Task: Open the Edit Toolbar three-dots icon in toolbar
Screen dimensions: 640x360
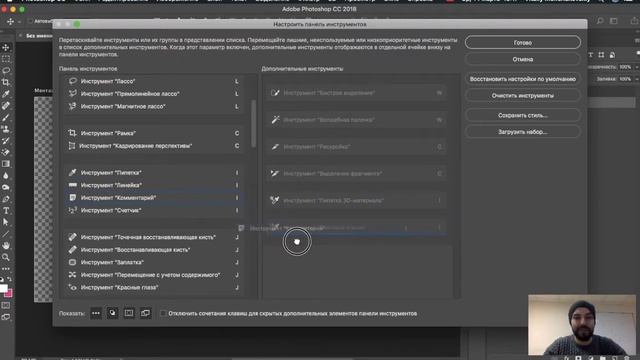Action: pyautogui.click(x=6, y=269)
